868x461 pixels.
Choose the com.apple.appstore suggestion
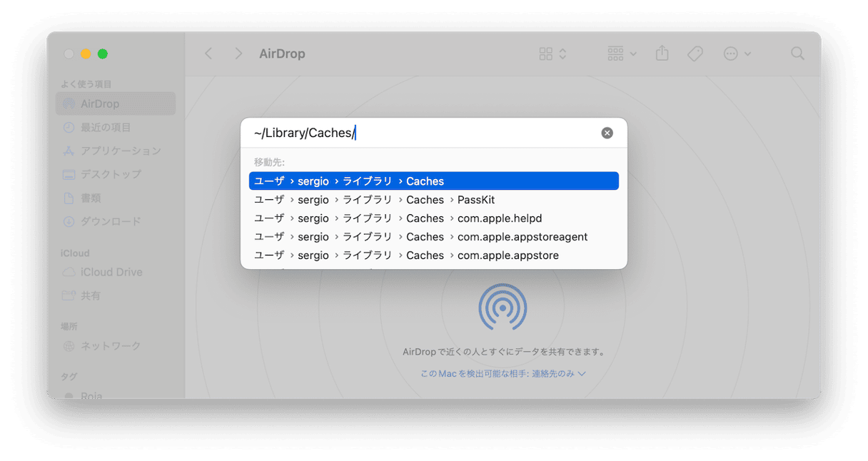pos(434,255)
